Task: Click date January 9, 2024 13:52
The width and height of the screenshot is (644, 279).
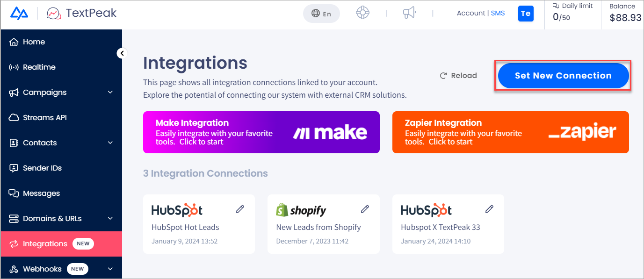Action: point(184,242)
